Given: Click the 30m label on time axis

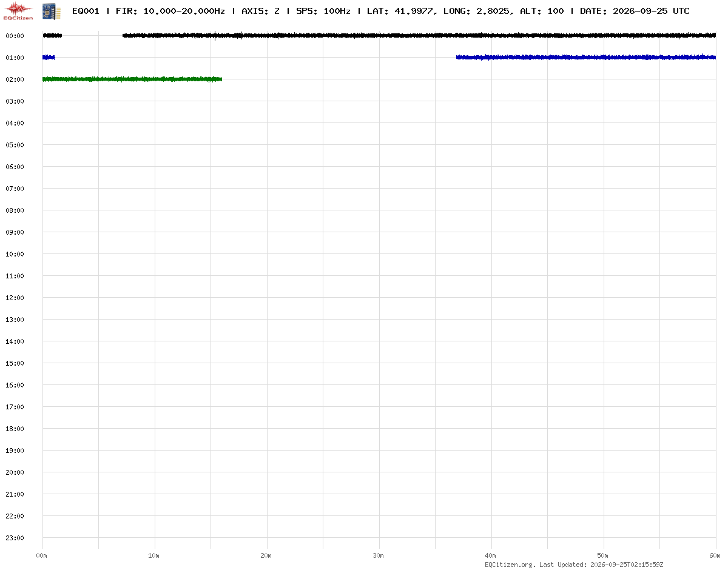Looking at the screenshot, I should click(x=379, y=555).
